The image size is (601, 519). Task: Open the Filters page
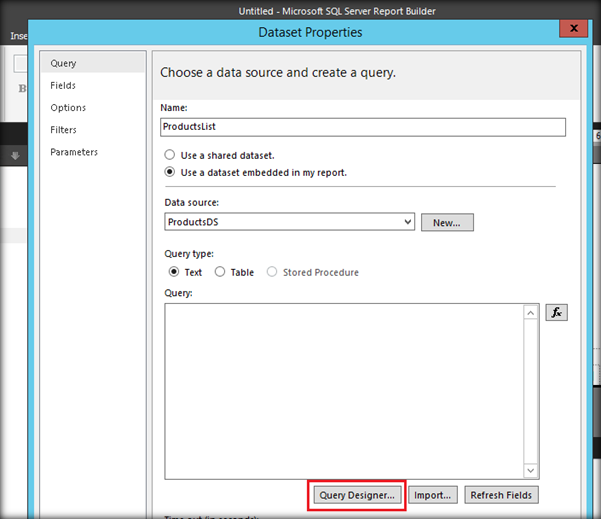63,130
